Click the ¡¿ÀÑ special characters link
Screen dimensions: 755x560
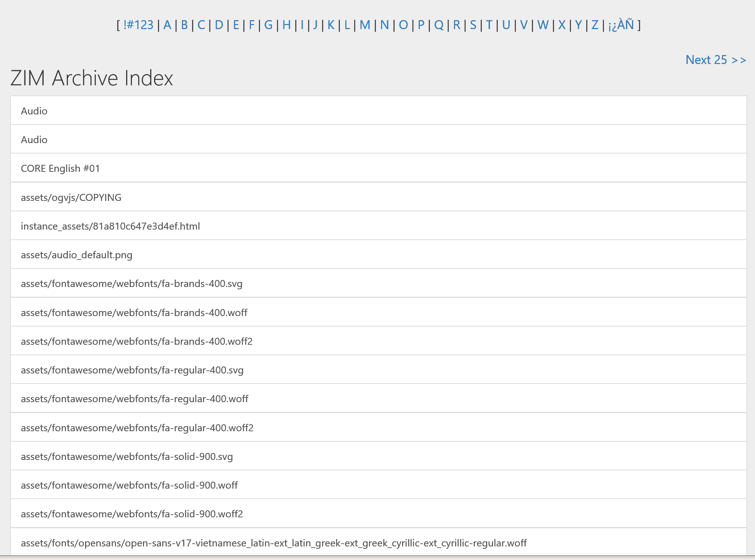click(x=621, y=25)
